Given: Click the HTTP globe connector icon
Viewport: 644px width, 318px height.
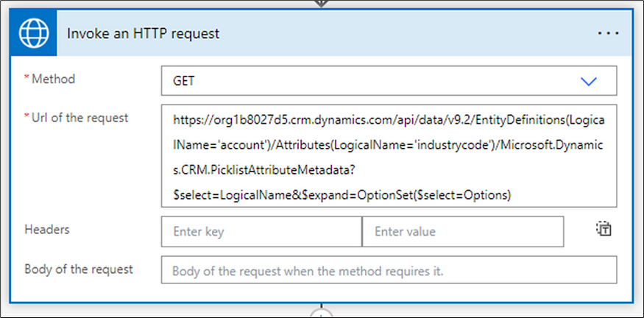Looking at the screenshot, I should [x=34, y=34].
